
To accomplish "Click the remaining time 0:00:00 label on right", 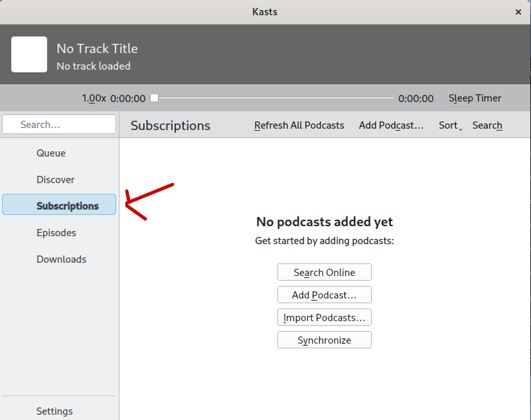I will [416, 98].
